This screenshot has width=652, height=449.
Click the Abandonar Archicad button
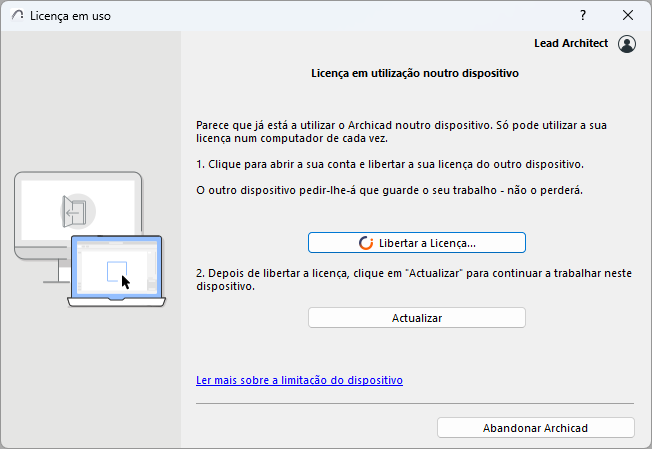[536, 428]
